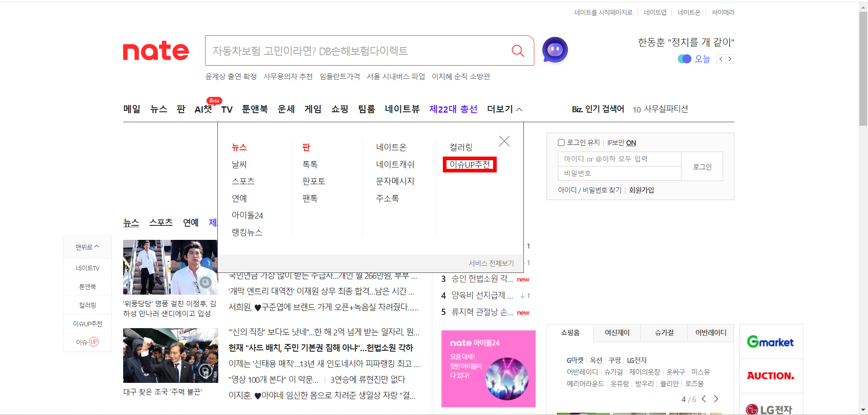Image resolution: width=868 pixels, height=415 pixels.
Task: Open 운세 menu item
Action: 286,109
